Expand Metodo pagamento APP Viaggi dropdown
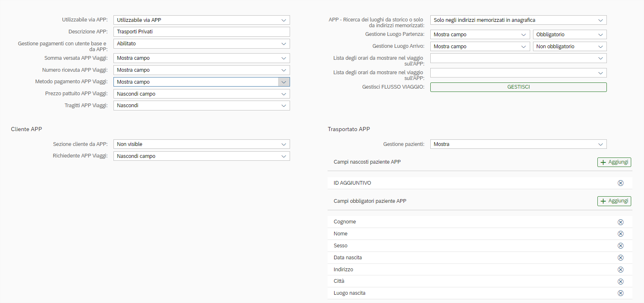 pos(283,82)
